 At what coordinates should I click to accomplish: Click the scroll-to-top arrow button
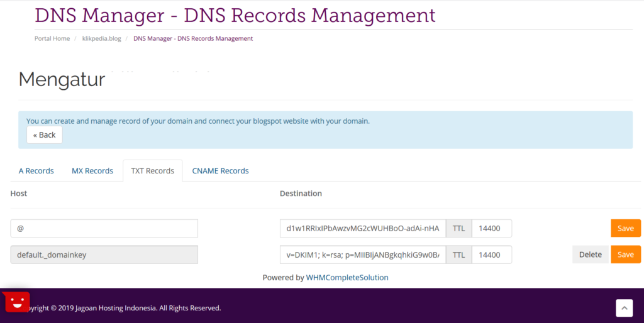point(623,307)
